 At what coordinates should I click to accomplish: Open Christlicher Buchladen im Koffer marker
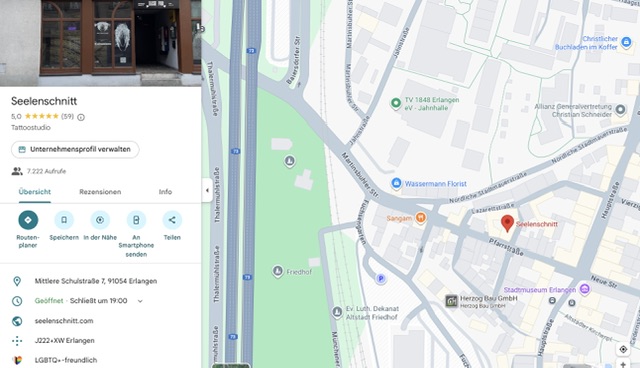(626, 42)
